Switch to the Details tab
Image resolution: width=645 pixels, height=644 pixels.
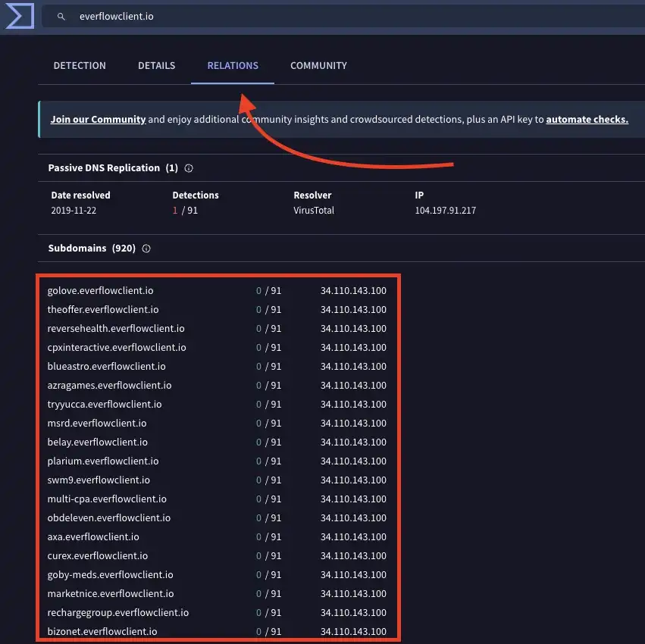[157, 65]
